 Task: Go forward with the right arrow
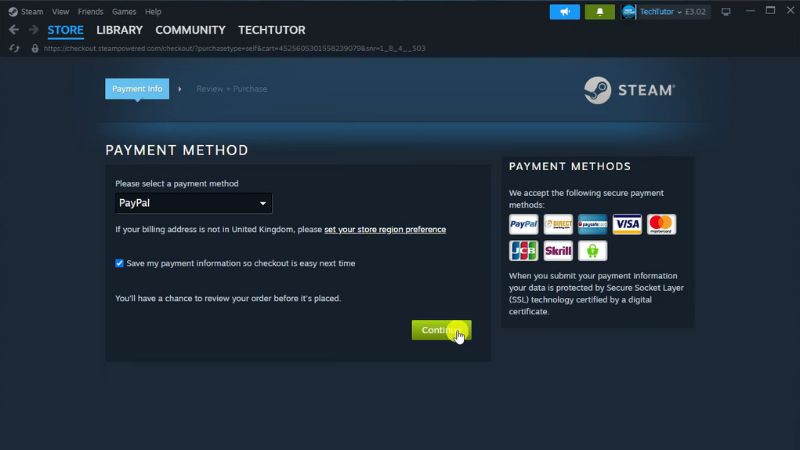[33, 30]
